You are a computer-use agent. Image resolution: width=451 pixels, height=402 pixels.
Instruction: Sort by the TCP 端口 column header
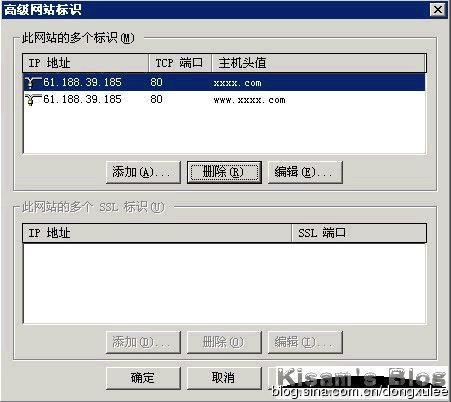click(x=180, y=63)
